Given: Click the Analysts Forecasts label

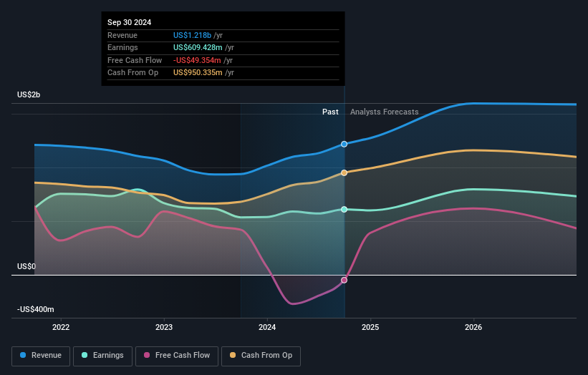Looking at the screenshot, I should pos(385,112).
